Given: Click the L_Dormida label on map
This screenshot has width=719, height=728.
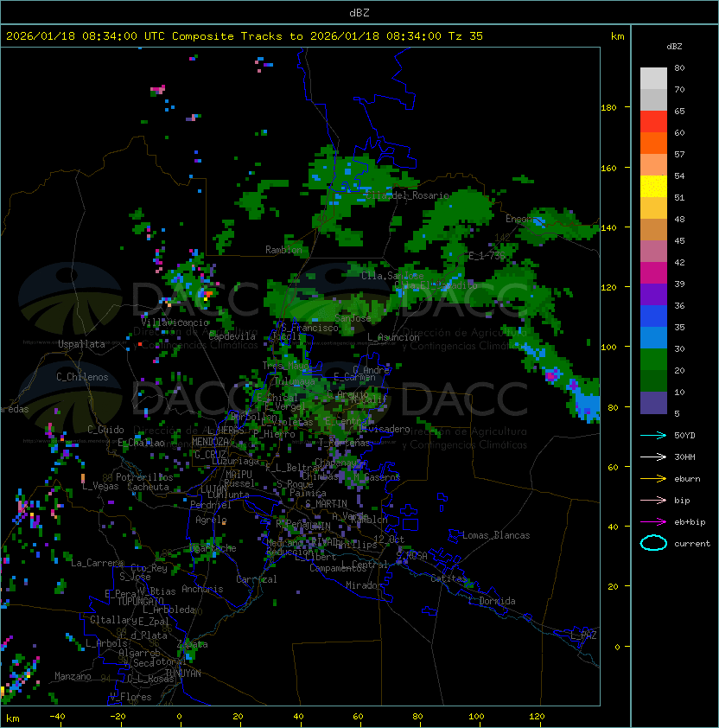Looking at the screenshot, I should point(492,601).
